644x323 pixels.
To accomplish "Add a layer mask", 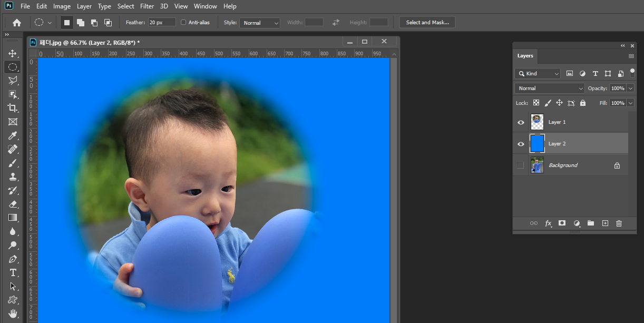I will (x=562, y=223).
